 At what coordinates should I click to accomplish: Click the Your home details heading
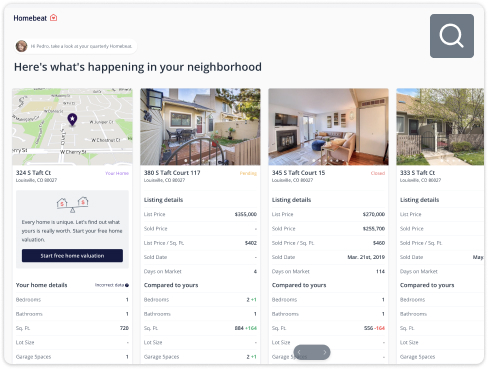pos(41,285)
